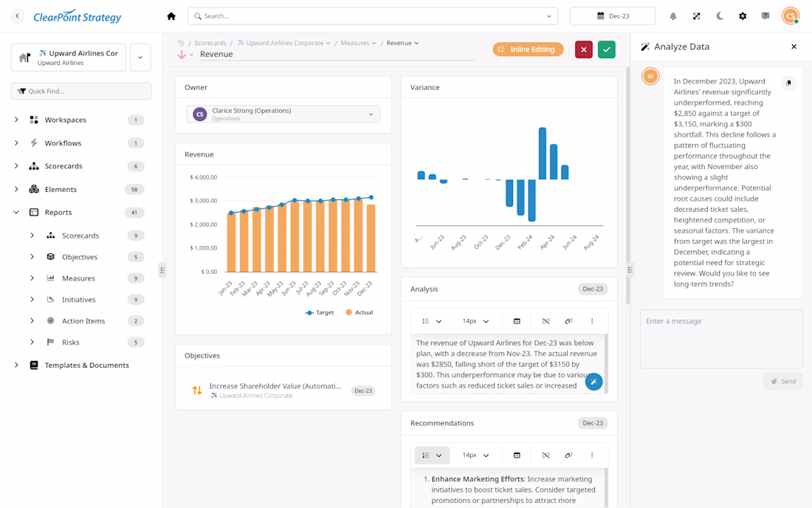This screenshot has width=812, height=508.
Task: Toggle Target legend series
Action: (320, 312)
